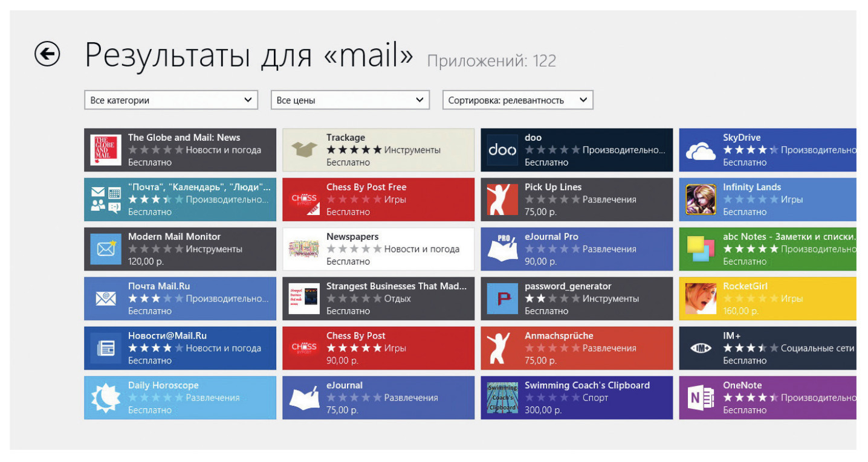Open the 'Сортировка: релевантность' sort dropdown
This screenshot has width=868, height=462.
click(x=517, y=100)
